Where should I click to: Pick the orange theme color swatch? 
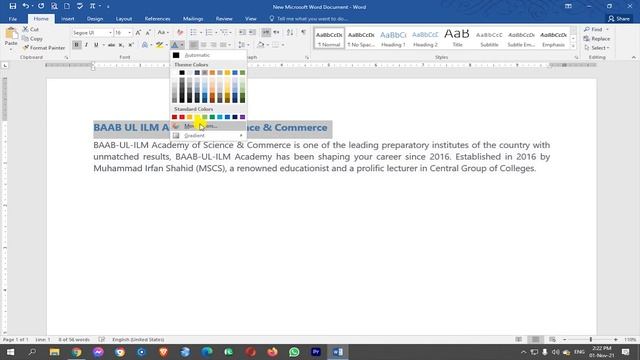point(212,73)
